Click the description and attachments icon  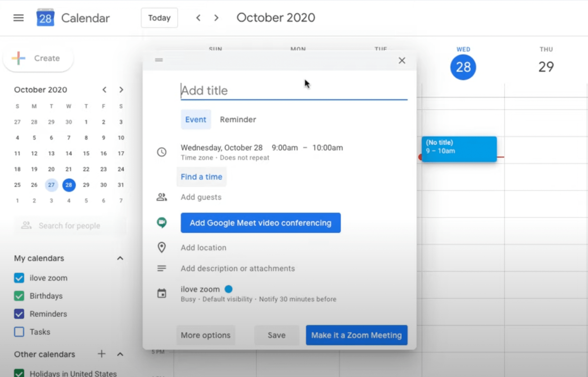tap(162, 268)
